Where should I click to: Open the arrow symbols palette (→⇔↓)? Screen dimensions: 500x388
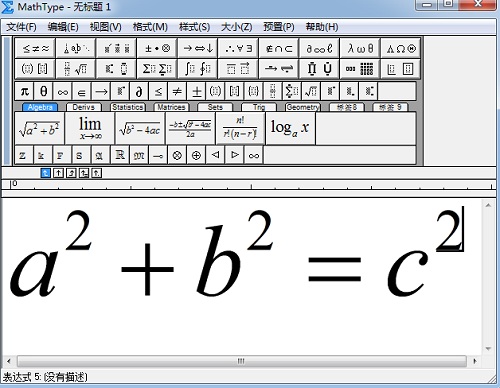(x=198, y=49)
